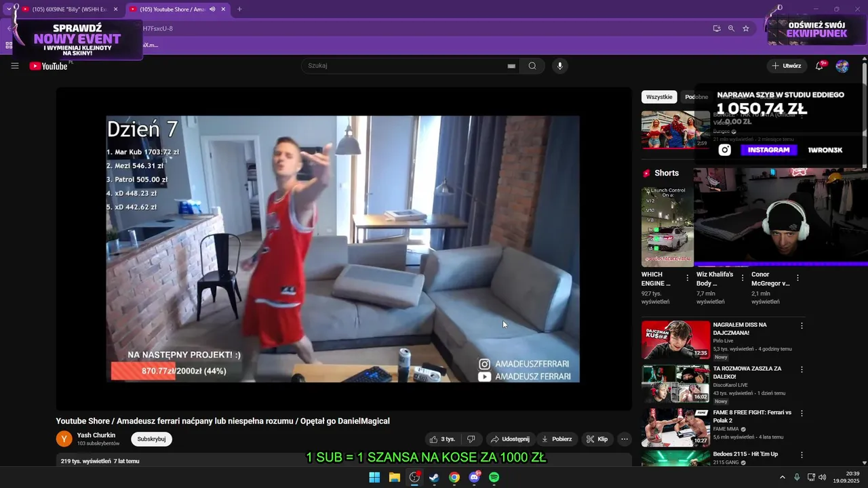Open the OBS Studio taskbar icon
Image resolution: width=868 pixels, height=488 pixels.
(x=414, y=477)
